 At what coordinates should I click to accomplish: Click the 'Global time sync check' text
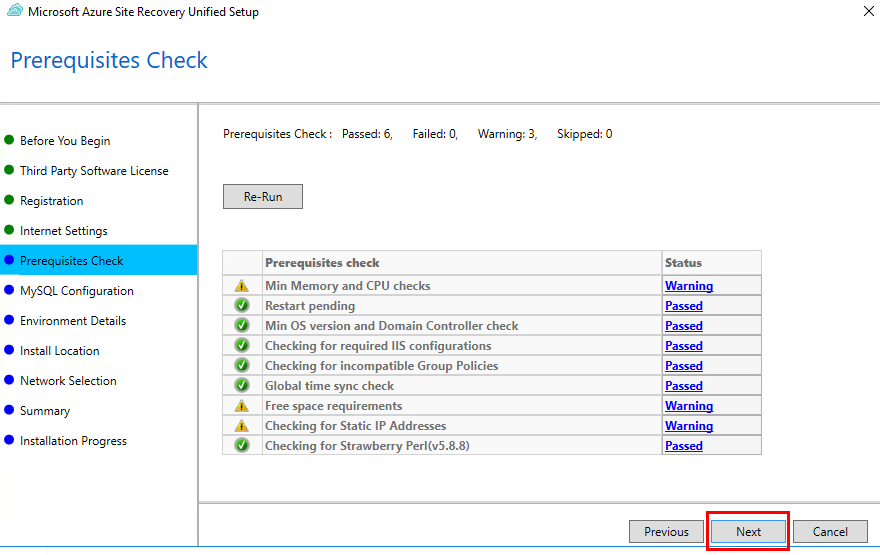329,386
